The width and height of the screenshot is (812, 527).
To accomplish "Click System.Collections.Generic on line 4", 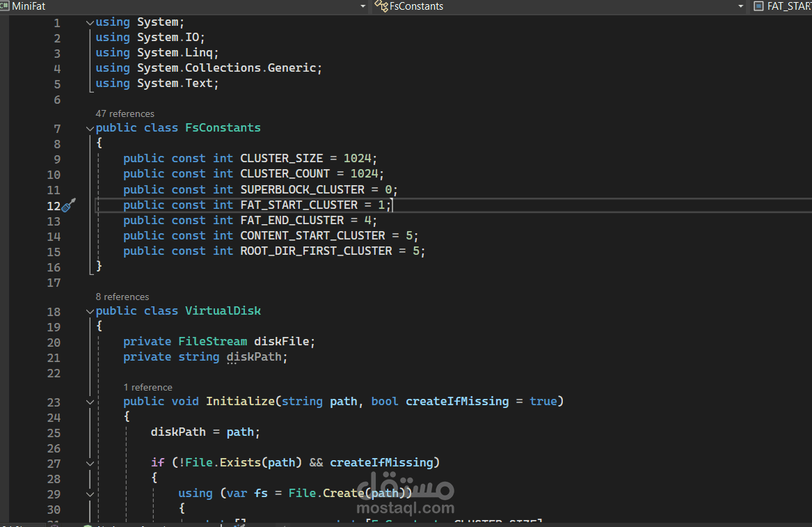I will coord(226,68).
